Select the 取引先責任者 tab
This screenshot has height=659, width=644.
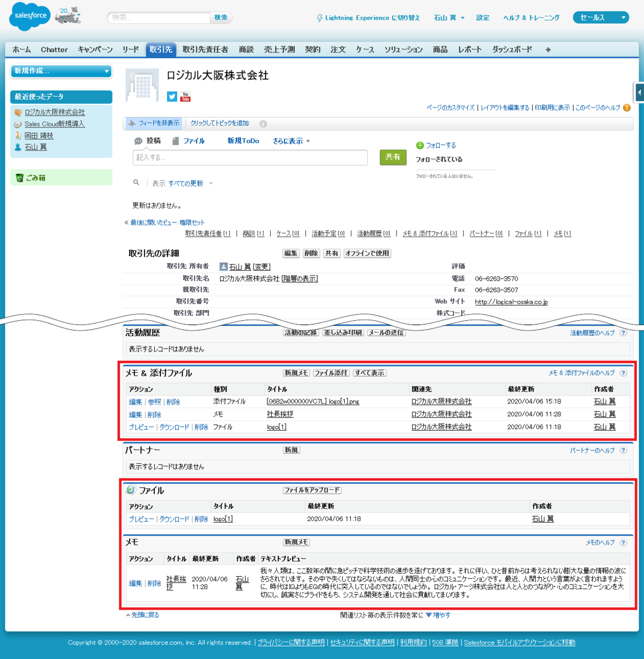point(205,49)
